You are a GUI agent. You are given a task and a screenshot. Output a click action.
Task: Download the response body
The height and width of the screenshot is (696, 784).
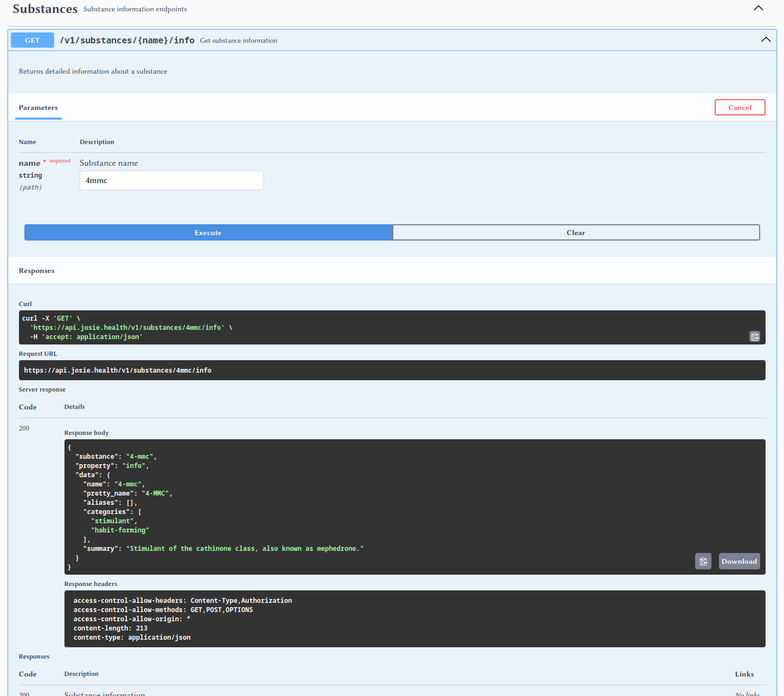point(738,561)
